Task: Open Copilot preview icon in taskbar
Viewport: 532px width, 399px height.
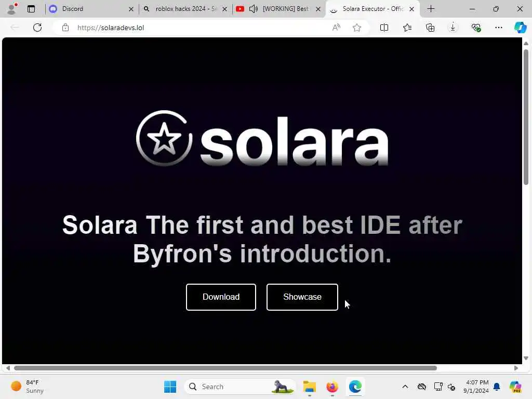Action: [515, 387]
